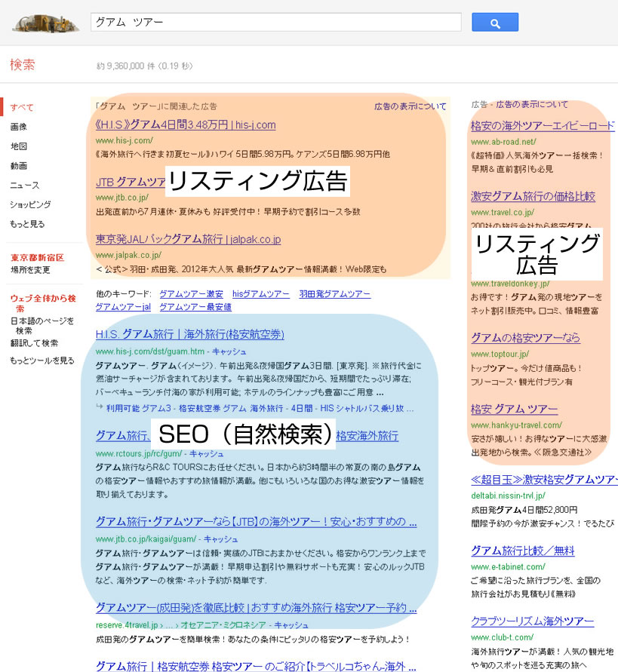
Task: Open JTB グアム旅行・グアムツアーなら organic result
Action: tap(256, 522)
